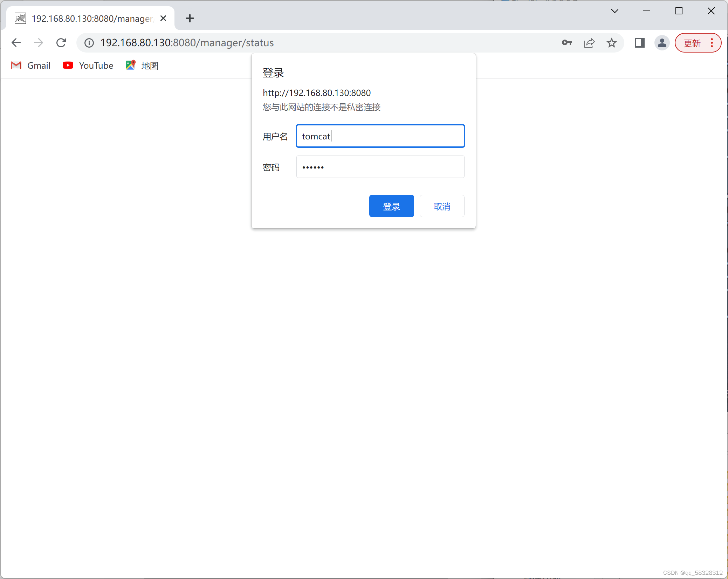The width and height of the screenshot is (728, 579).
Task: Bookmark this page with the star
Action: [x=611, y=43]
